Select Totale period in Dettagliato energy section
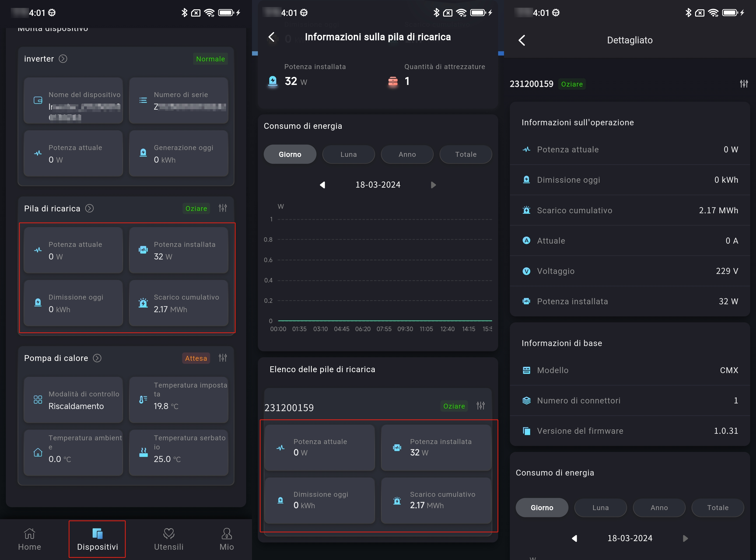The width and height of the screenshot is (756, 560). [x=717, y=507]
